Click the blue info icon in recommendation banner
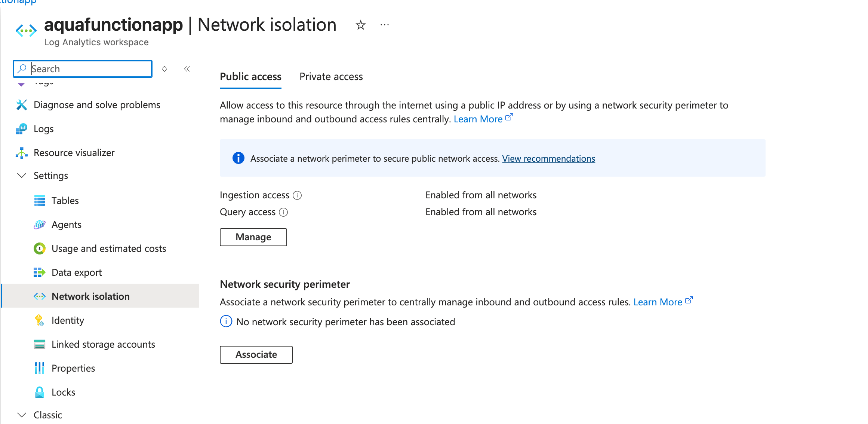This screenshot has width=868, height=424. (x=238, y=158)
